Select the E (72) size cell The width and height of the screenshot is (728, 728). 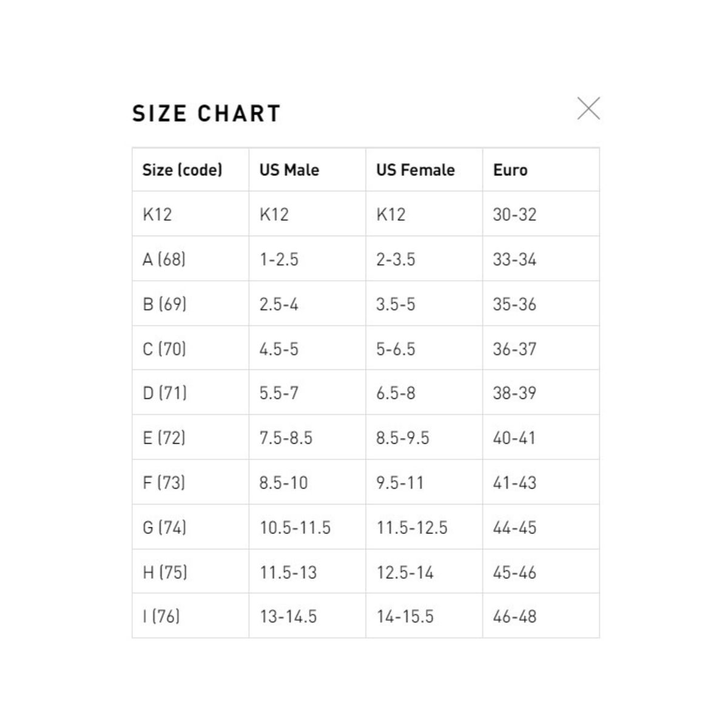(x=164, y=438)
